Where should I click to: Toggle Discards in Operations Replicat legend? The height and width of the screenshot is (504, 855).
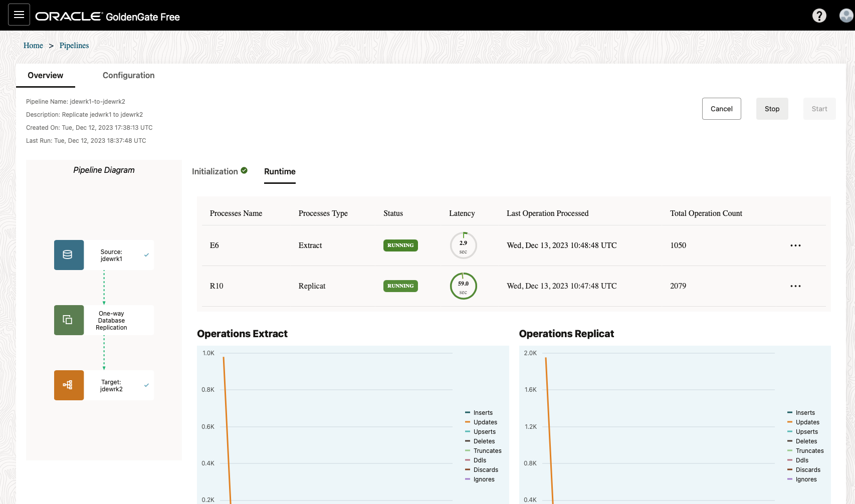click(x=804, y=470)
